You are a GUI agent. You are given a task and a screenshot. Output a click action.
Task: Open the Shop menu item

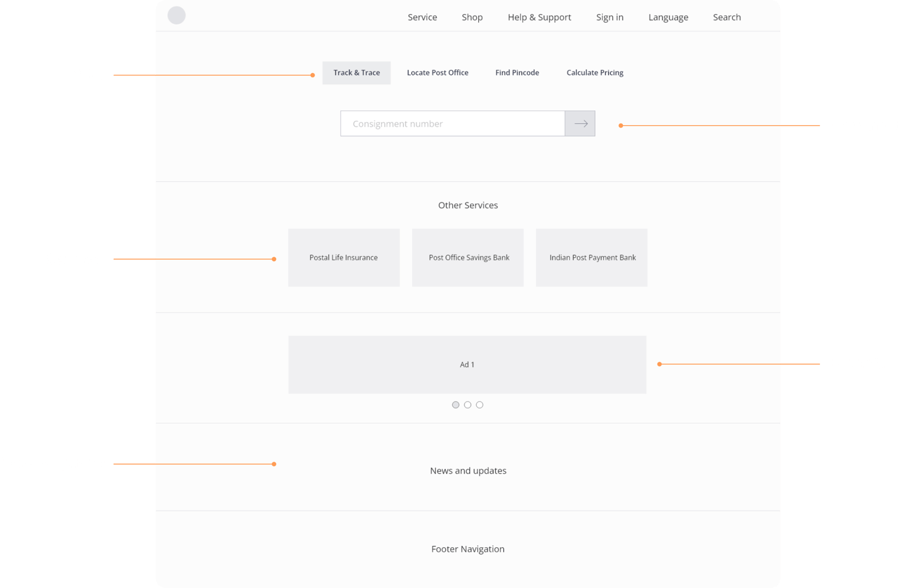[472, 17]
